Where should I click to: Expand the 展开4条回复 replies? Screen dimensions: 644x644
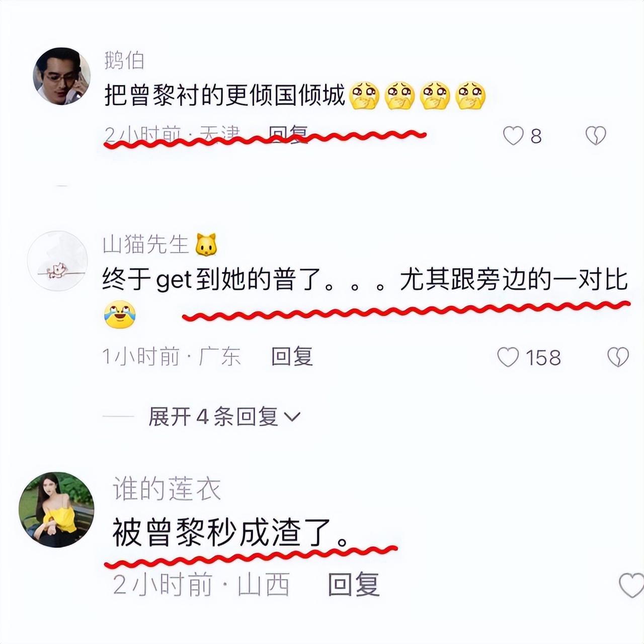click(x=224, y=417)
